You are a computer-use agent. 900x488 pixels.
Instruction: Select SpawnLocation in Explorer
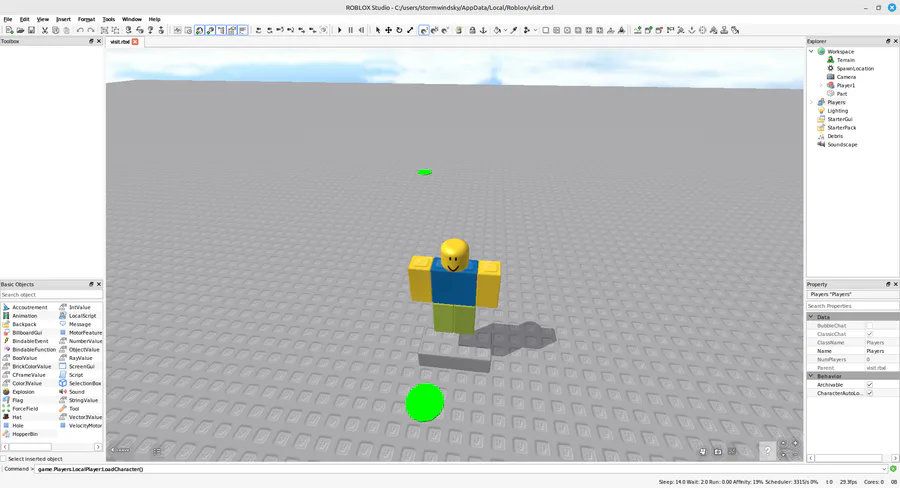[855, 68]
